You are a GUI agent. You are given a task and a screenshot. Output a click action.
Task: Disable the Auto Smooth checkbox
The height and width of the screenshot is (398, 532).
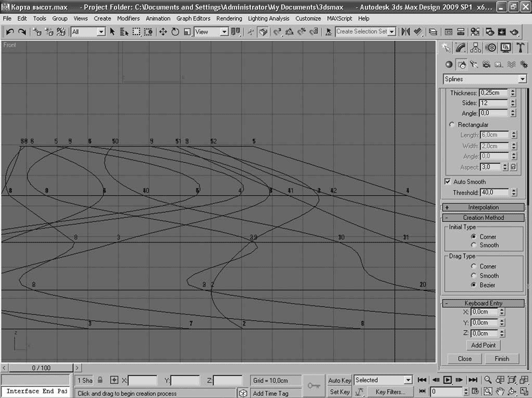point(447,181)
